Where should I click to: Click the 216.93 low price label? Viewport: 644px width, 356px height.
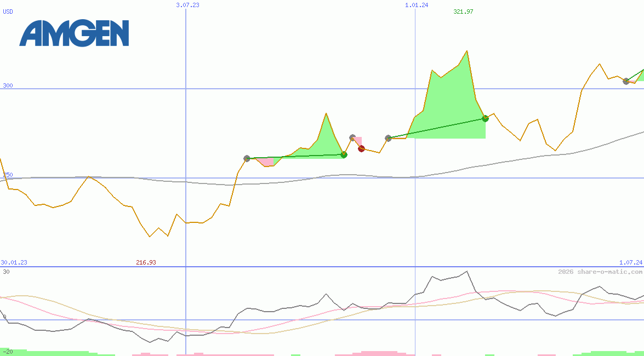pos(146,262)
